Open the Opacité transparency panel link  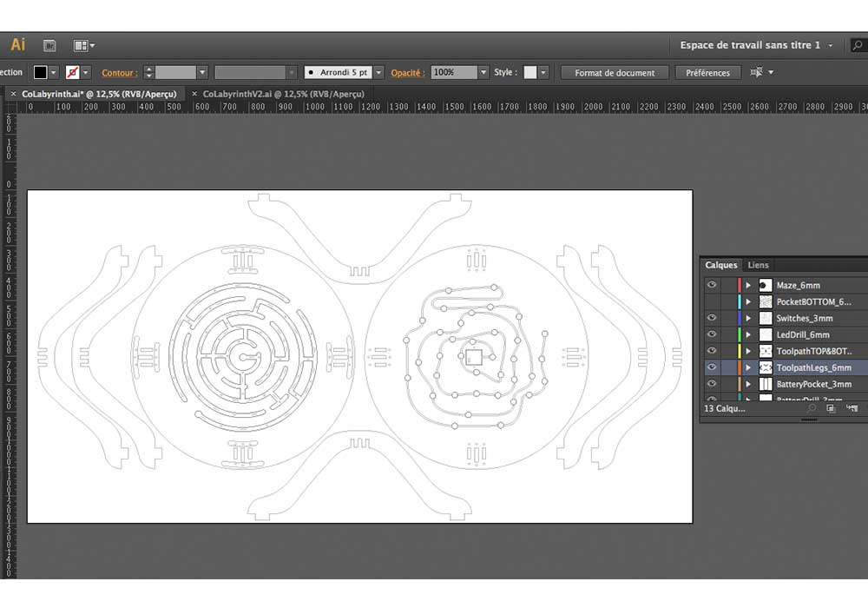[x=407, y=73]
